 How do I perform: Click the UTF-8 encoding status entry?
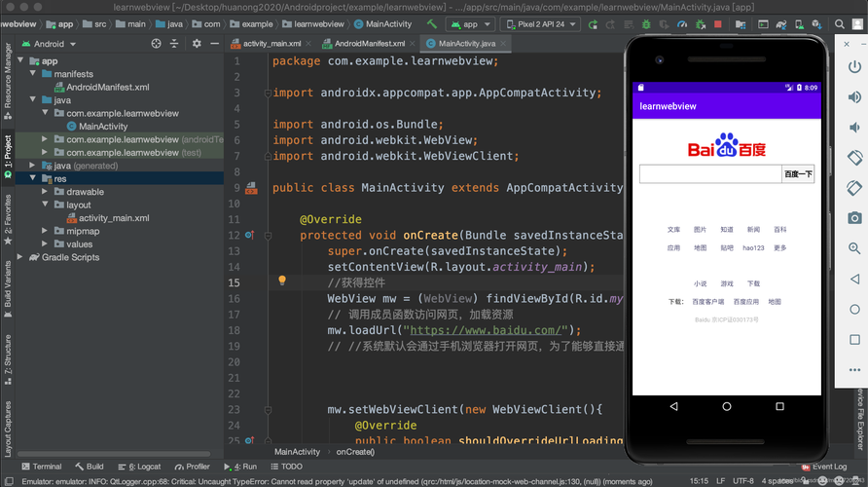coord(742,481)
